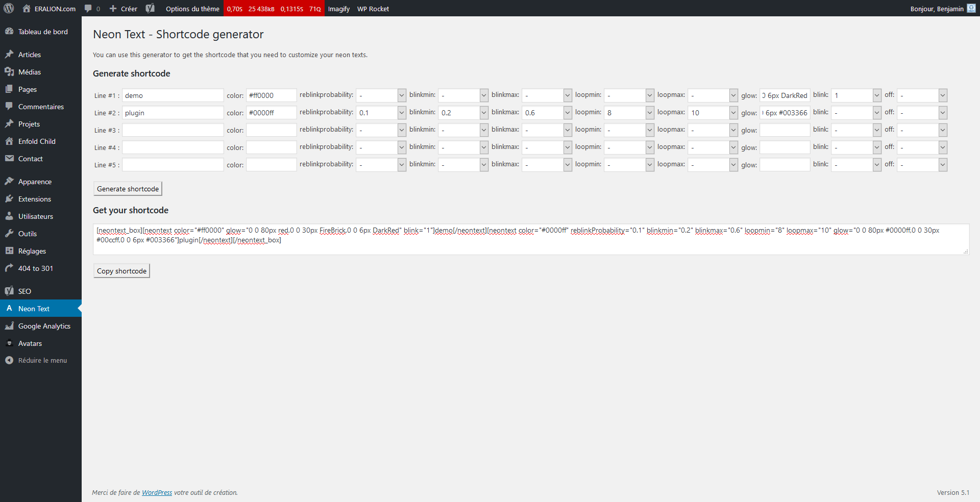Expand Line #1 blink dropdown
The height and width of the screenshot is (502, 980).
click(x=856, y=95)
